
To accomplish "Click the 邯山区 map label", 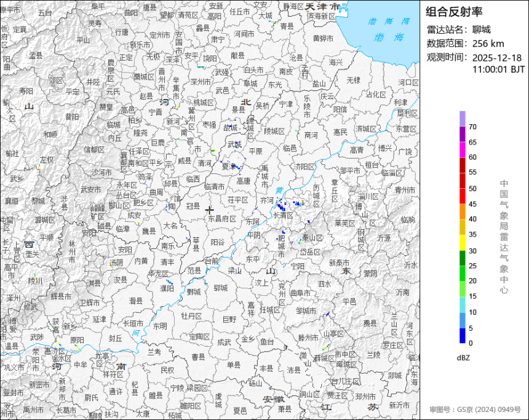I will pyautogui.click(x=119, y=205).
